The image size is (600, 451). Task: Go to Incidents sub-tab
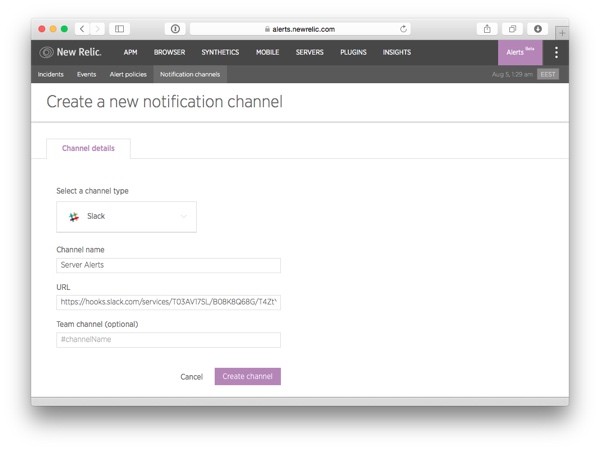click(x=51, y=74)
